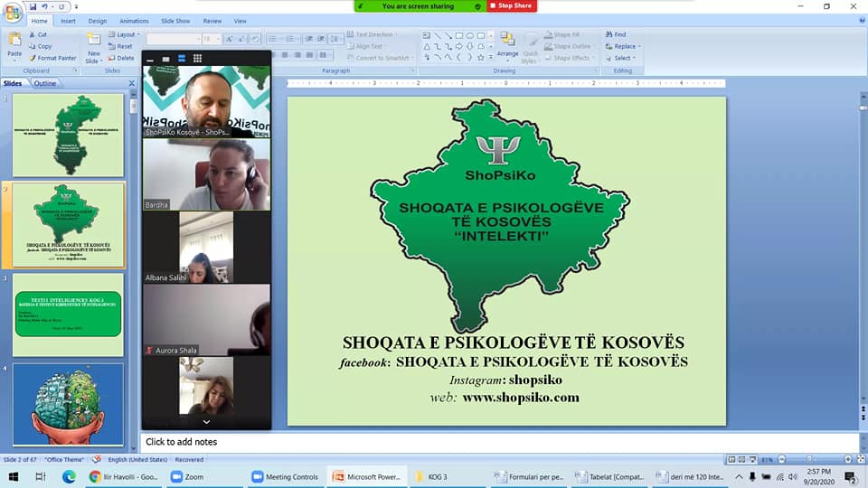Fit slide to current window
This screenshot has height=488, width=868.
[861, 459]
